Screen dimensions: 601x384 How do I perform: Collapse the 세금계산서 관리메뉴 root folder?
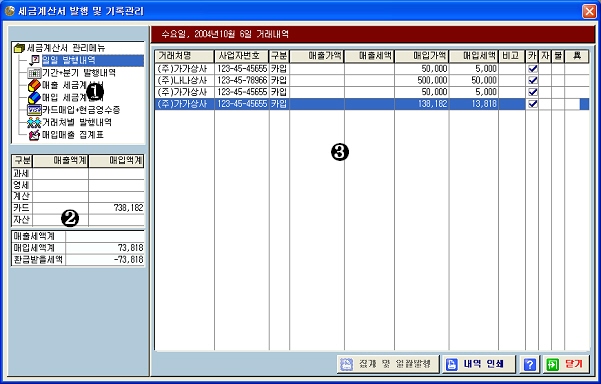[19, 48]
